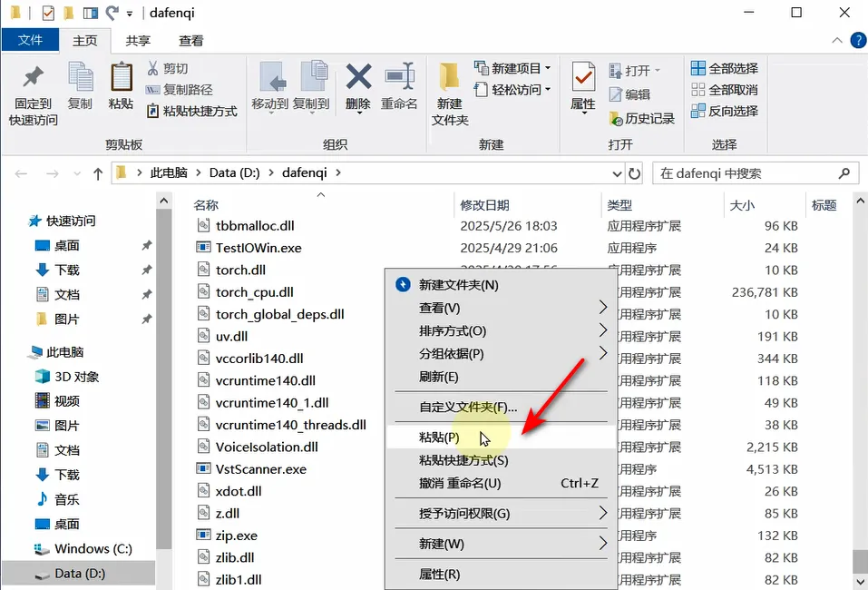Open the recent locations dropdown arrow
This screenshot has width=868, height=590.
[x=77, y=174]
